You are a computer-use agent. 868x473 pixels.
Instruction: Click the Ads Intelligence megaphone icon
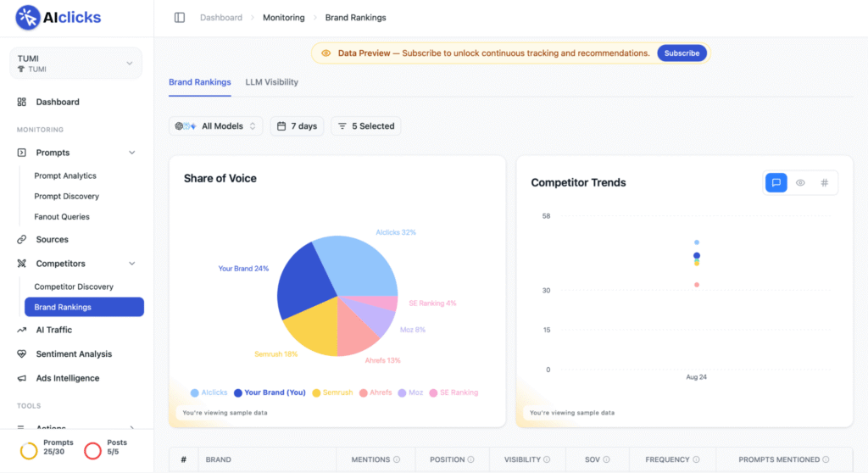[x=21, y=378]
